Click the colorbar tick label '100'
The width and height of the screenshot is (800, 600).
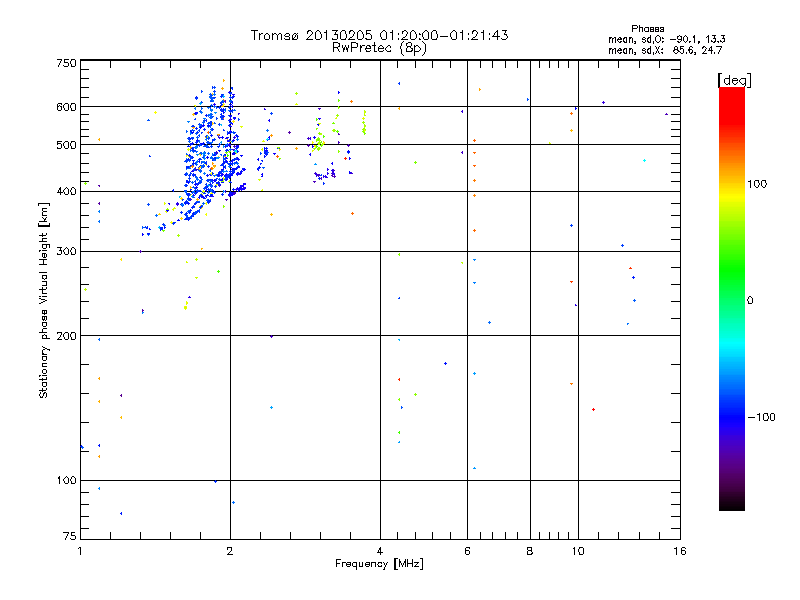(757, 184)
